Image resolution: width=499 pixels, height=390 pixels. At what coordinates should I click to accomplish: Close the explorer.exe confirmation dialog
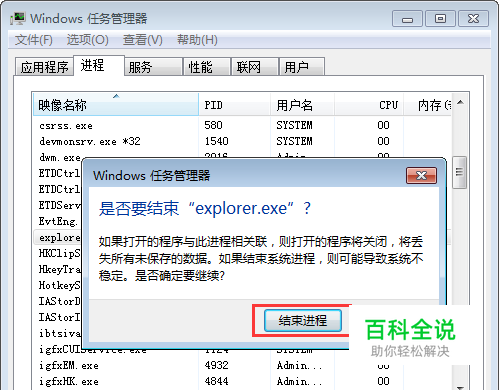421,175
